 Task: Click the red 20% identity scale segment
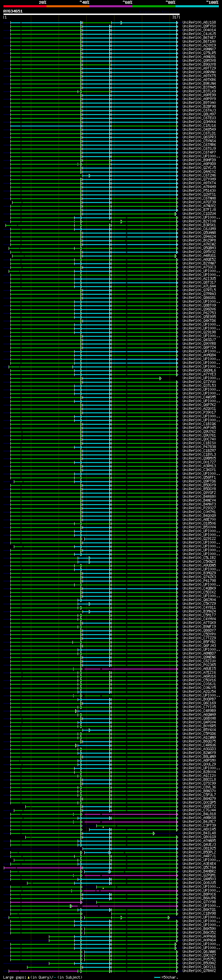click(x=25, y=7)
